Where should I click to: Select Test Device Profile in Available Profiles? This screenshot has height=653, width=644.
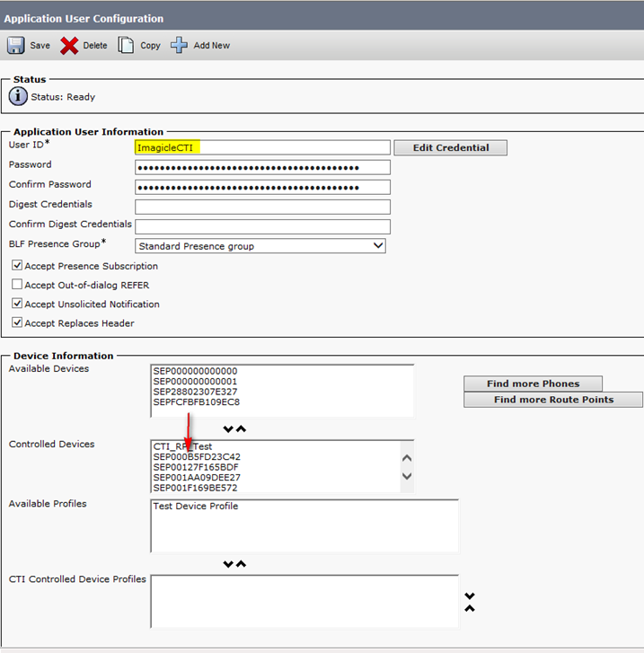[x=195, y=507]
